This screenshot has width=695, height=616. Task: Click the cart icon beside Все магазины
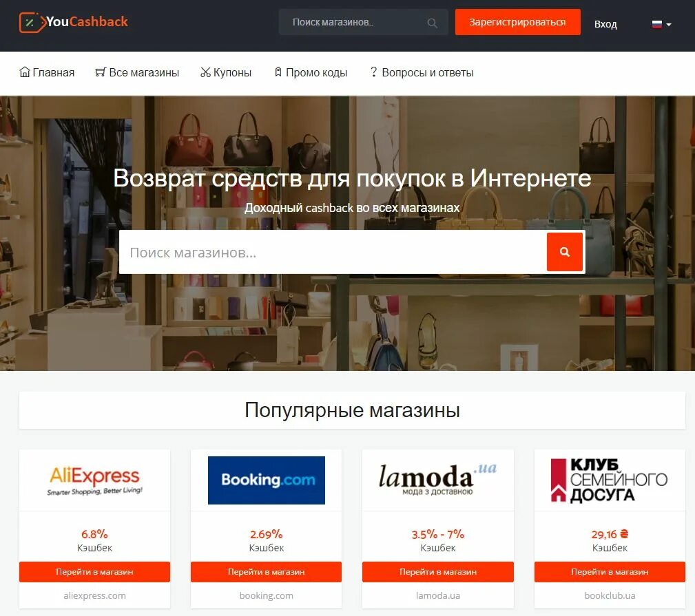[101, 72]
